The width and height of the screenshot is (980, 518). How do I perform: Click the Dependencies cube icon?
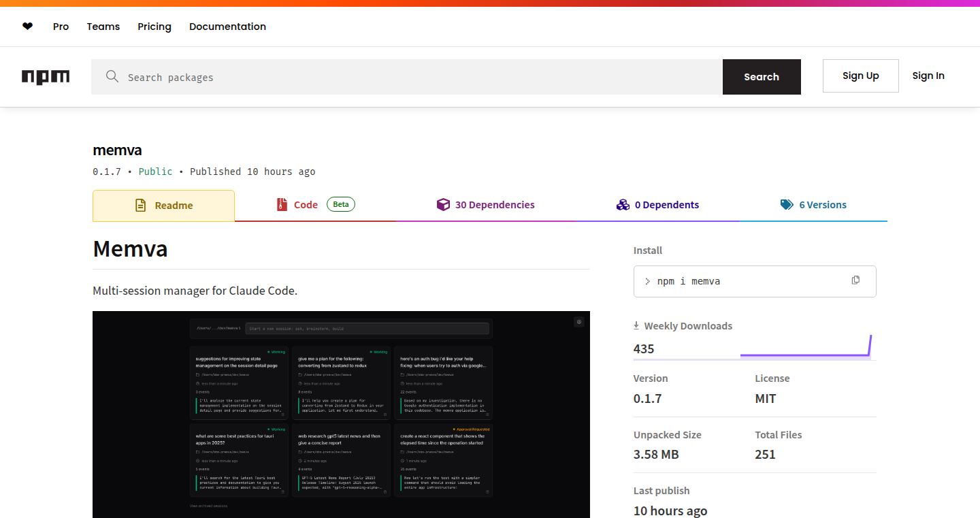[443, 205]
